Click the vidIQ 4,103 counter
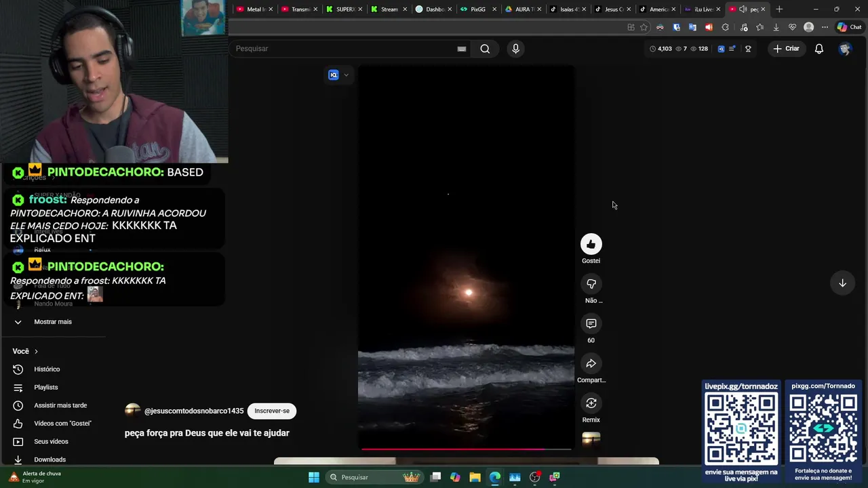The image size is (868, 488). click(x=660, y=49)
